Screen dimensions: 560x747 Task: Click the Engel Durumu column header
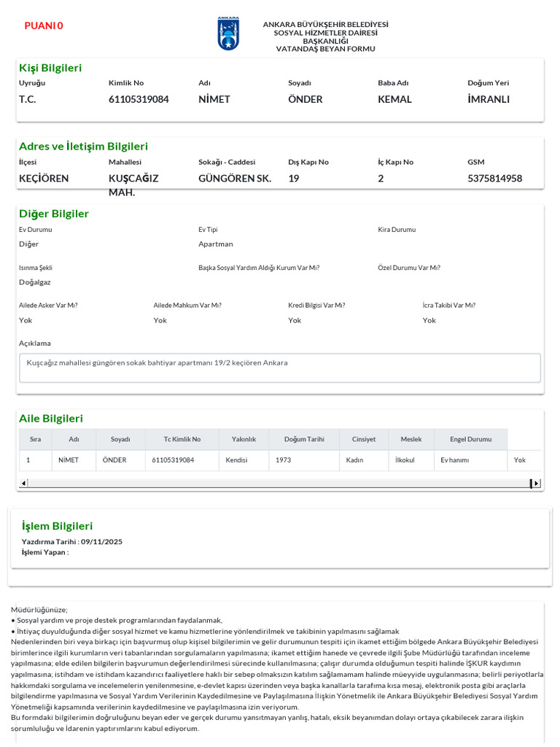pos(470,439)
